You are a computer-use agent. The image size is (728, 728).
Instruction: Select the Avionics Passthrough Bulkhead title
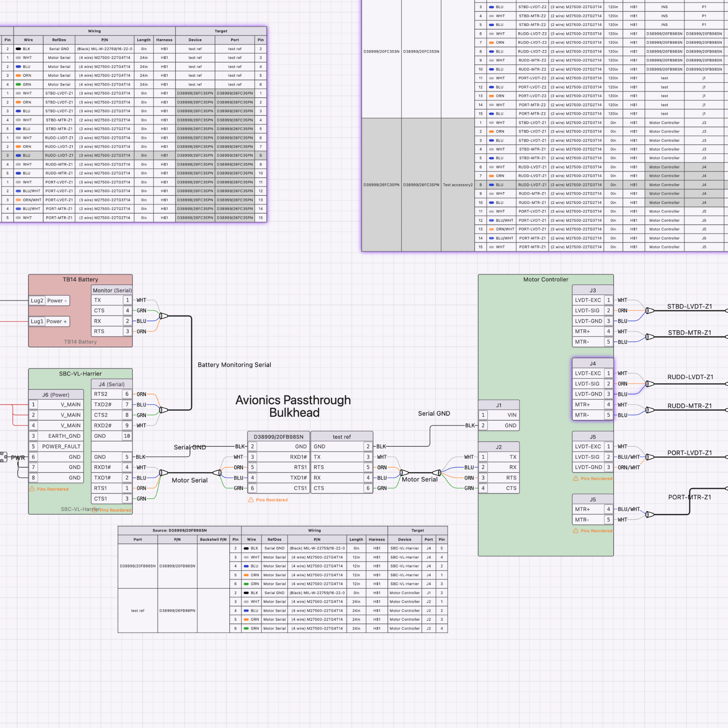pos(293,406)
